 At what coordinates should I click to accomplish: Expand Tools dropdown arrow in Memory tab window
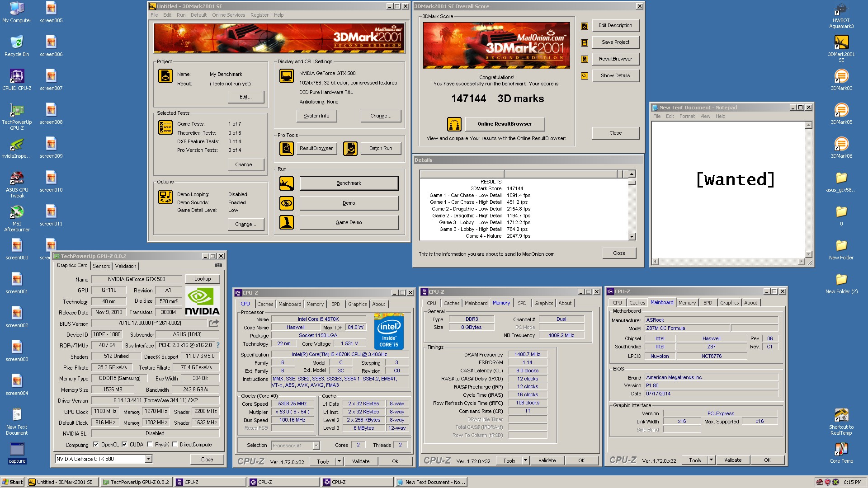525,460
